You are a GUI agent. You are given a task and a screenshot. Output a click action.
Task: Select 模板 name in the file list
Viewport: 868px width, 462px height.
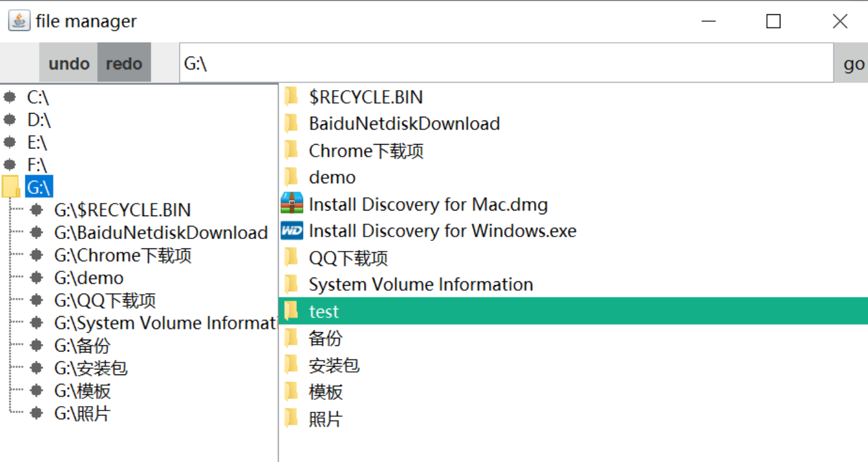pyautogui.click(x=325, y=392)
